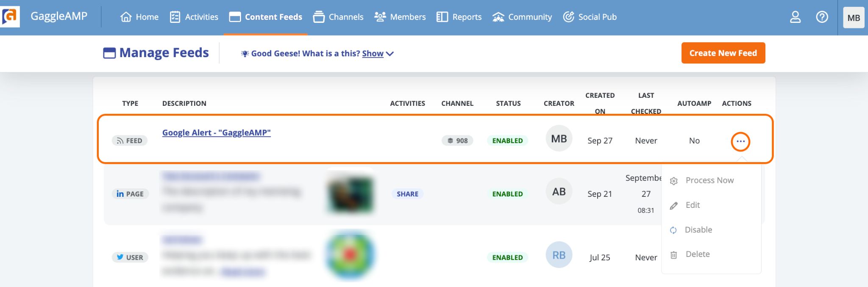Click the 908 channel badge
The image size is (868, 287).
coord(457,141)
